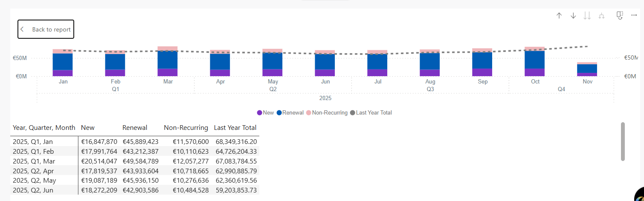644x201 pixels.
Task: Click go to next level double-arrow icon
Action: point(587,16)
